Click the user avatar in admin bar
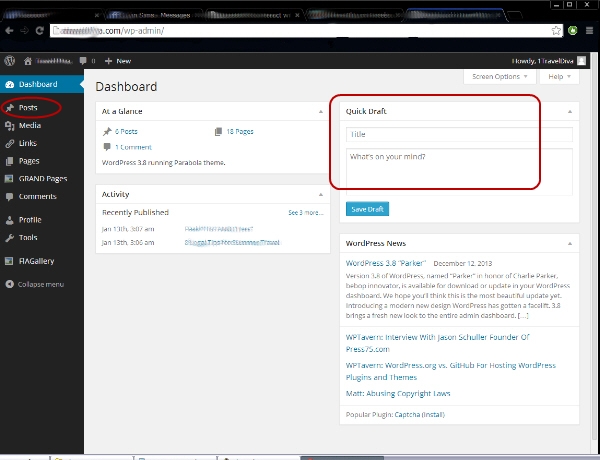 [x=581, y=61]
